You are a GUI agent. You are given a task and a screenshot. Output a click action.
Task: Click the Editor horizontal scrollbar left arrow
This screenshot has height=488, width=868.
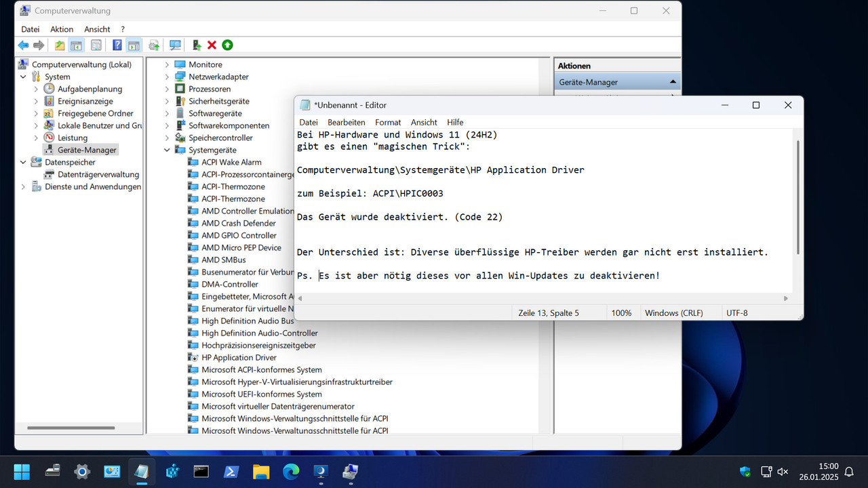tap(301, 298)
